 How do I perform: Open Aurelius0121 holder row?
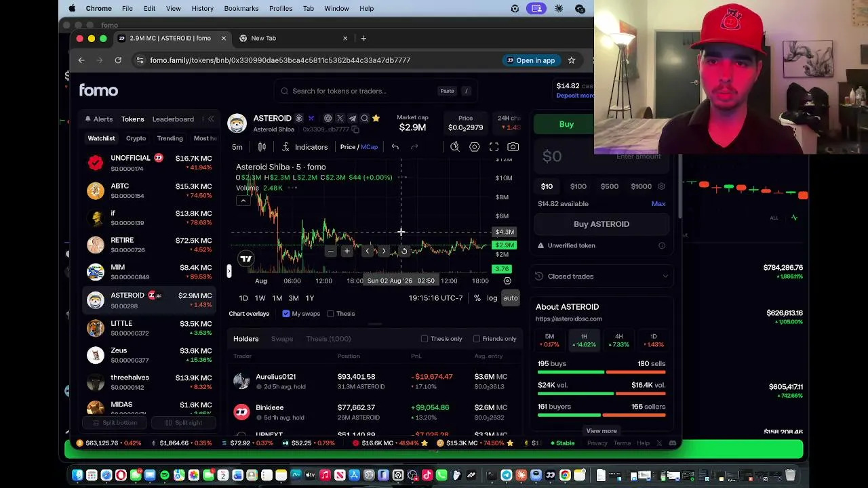[x=375, y=382]
